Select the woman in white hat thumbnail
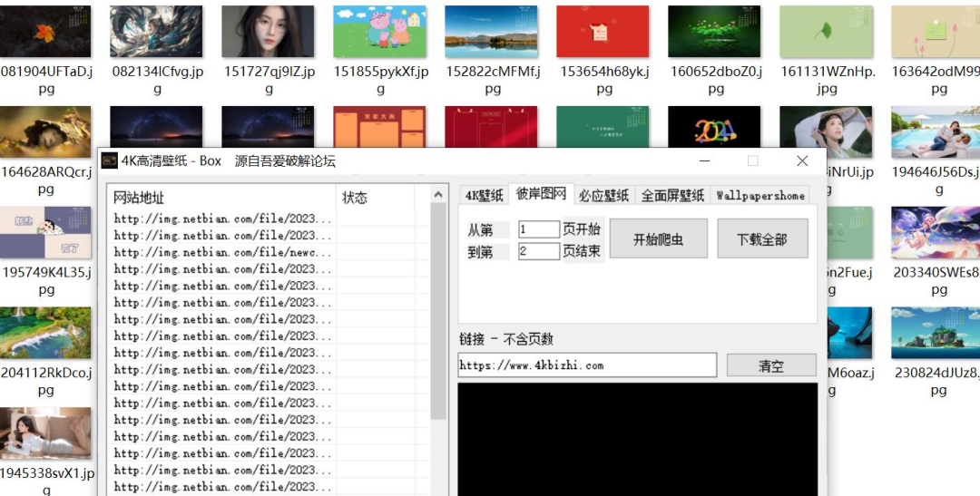The height and width of the screenshot is (496, 980). click(x=827, y=131)
